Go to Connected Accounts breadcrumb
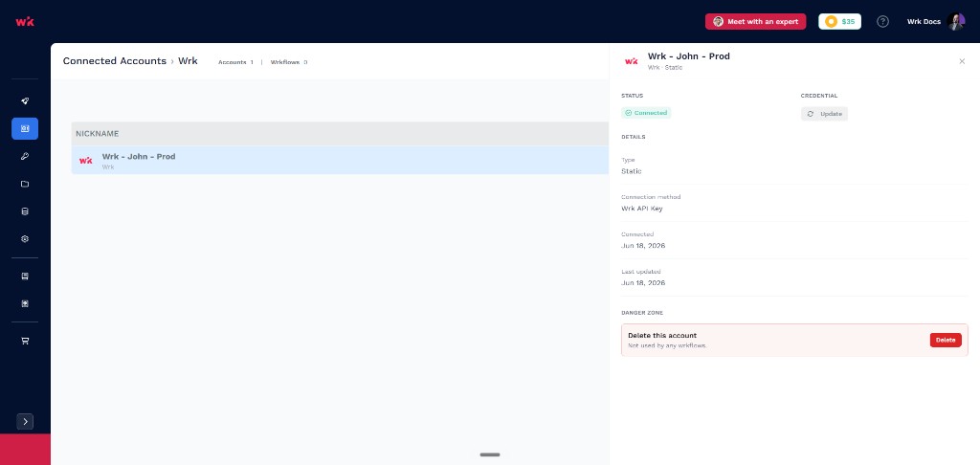The height and width of the screenshot is (465, 980). click(115, 61)
